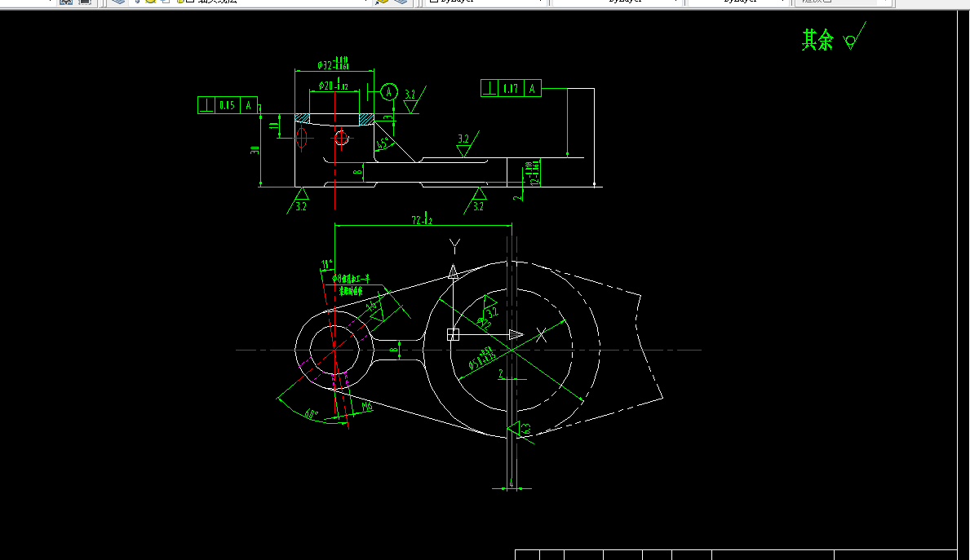
Task: Click the UCS X-axis arrowhead
Action: coord(516,334)
